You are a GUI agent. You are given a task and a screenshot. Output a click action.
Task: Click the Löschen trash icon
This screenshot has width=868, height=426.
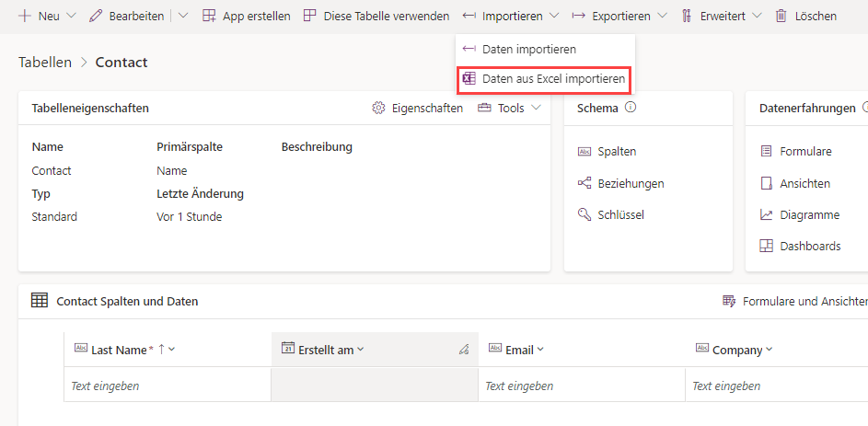pos(781,16)
